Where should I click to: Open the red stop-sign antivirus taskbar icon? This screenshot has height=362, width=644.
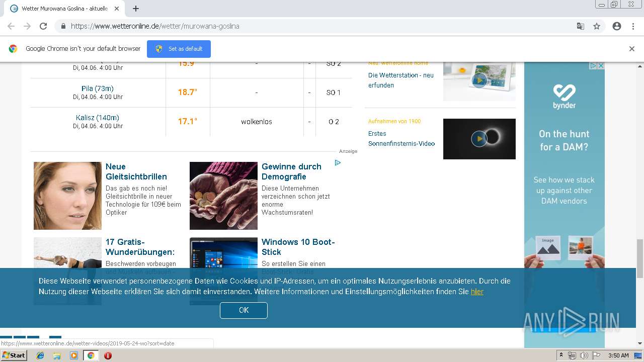click(108, 355)
